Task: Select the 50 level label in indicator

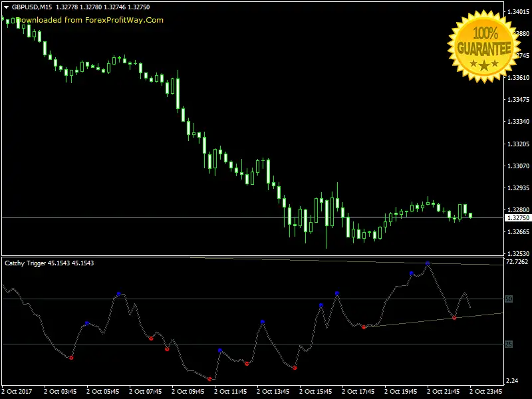Action: tap(509, 299)
